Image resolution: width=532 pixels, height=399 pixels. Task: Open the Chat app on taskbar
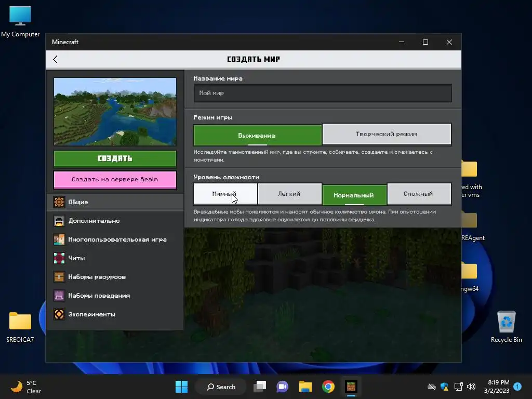(282, 387)
